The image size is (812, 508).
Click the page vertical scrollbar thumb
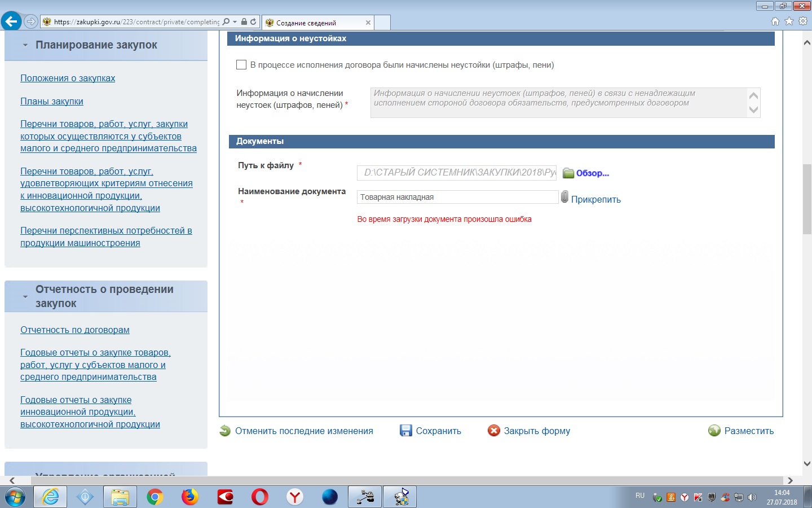tap(806, 198)
